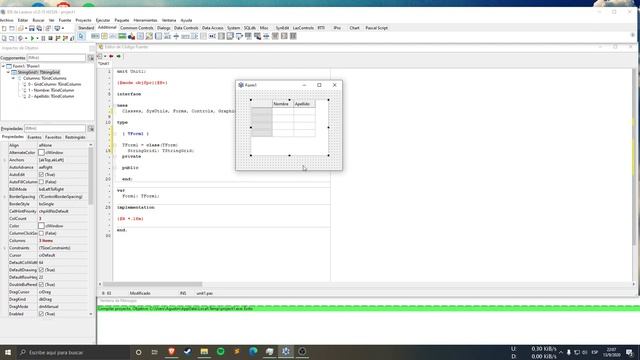Open the notification center icon
The image size is (640, 360).
[629, 352]
